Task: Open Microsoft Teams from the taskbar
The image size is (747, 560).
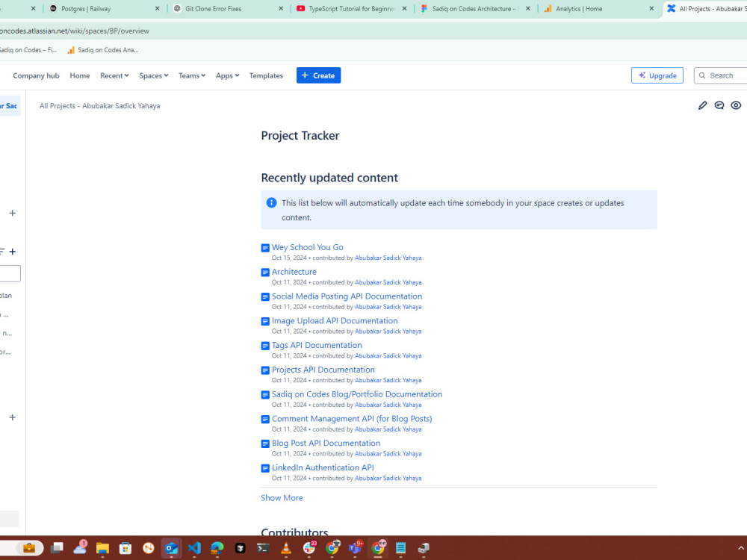Action: (x=356, y=548)
